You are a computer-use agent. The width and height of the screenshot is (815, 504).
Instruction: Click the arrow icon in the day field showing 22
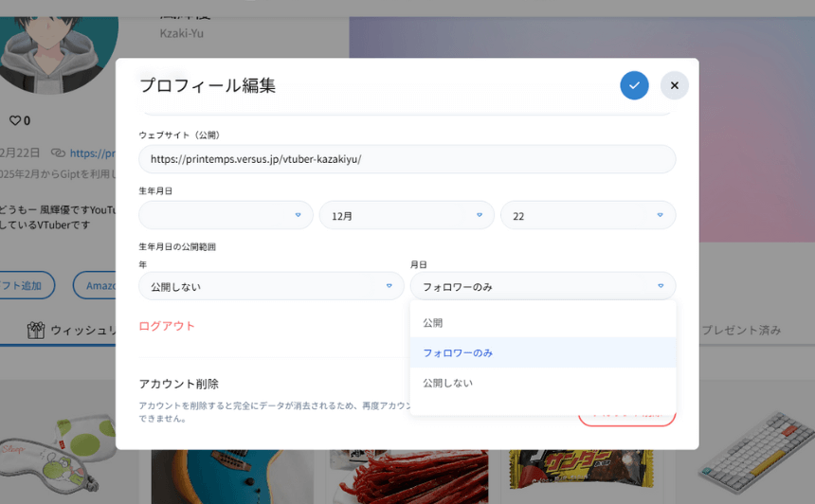[x=660, y=215]
